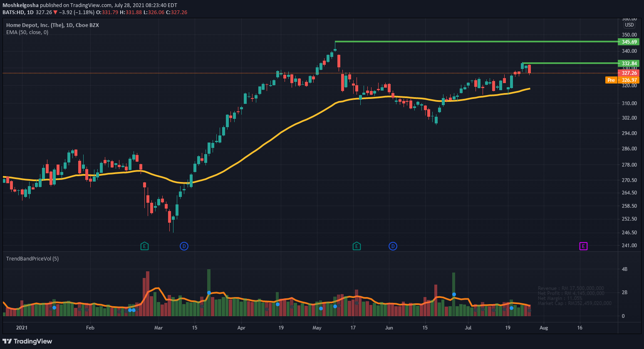Viewport: 644px width, 349px height.
Task: Click the 258.50 price axis label
Action: coord(629,206)
